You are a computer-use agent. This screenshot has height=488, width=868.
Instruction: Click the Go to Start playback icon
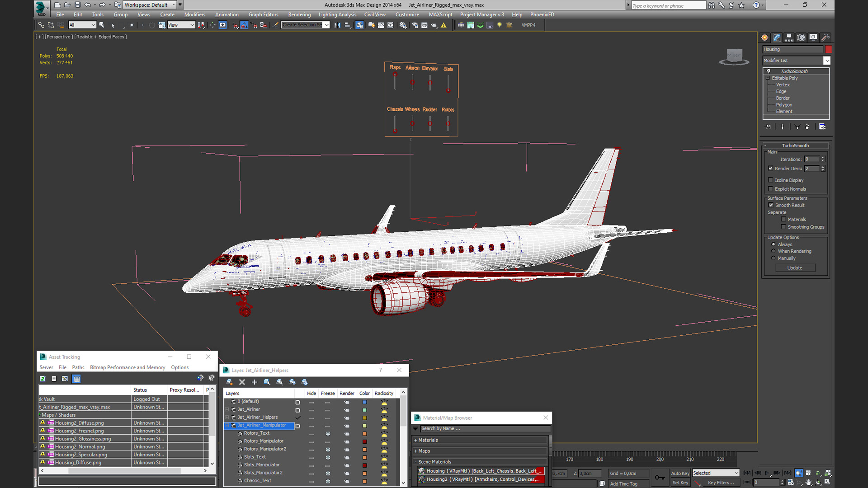tap(747, 473)
